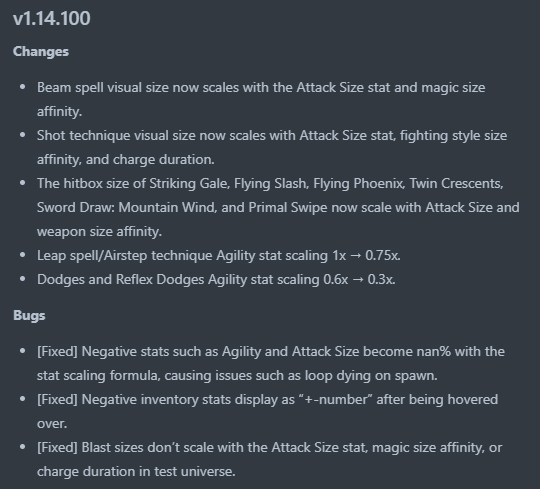Click the Changes section heading
This screenshot has height=489, width=540.
pos(41,52)
